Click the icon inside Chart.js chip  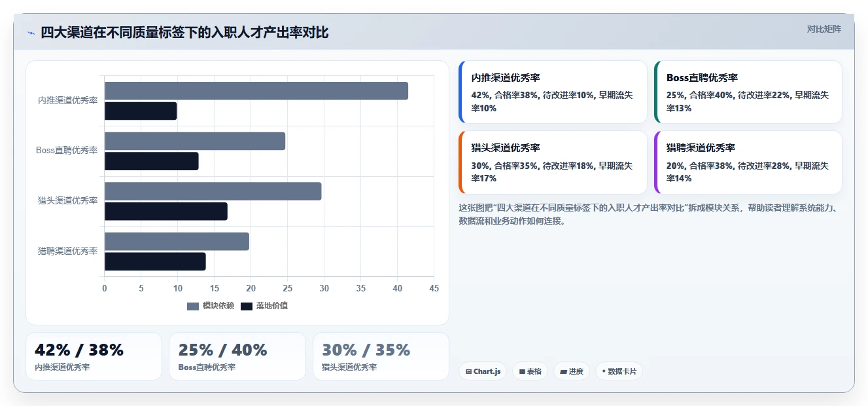tap(468, 371)
